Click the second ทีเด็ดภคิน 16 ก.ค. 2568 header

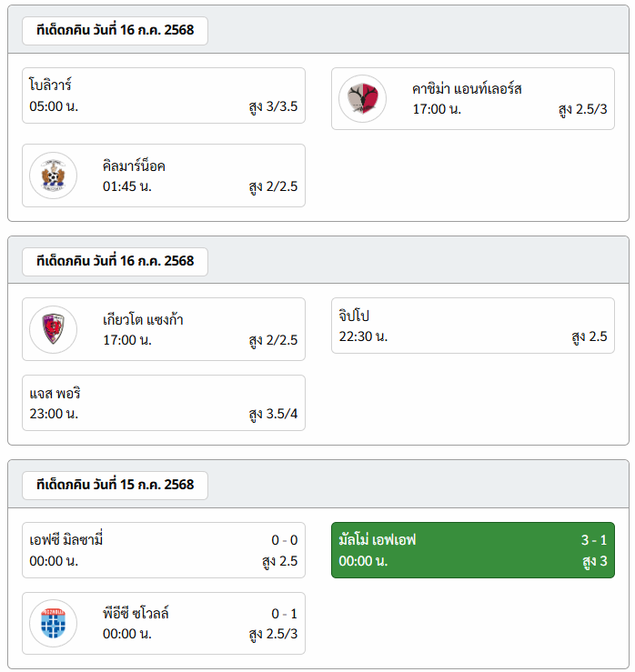coord(115,261)
